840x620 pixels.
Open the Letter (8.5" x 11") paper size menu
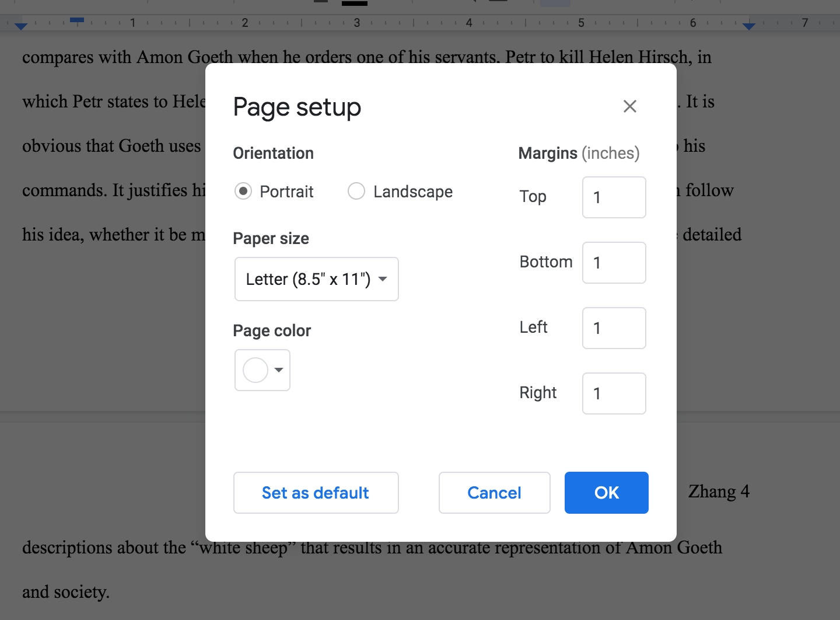tap(316, 279)
